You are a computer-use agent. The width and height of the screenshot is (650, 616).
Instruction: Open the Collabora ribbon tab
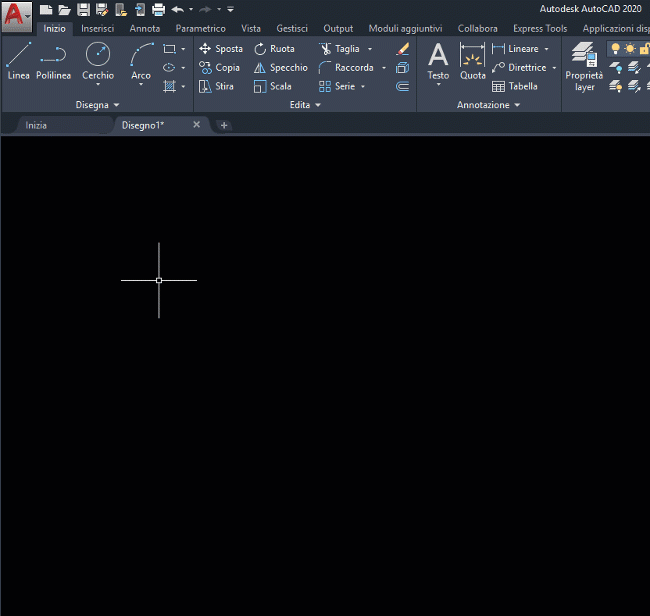[x=478, y=29]
